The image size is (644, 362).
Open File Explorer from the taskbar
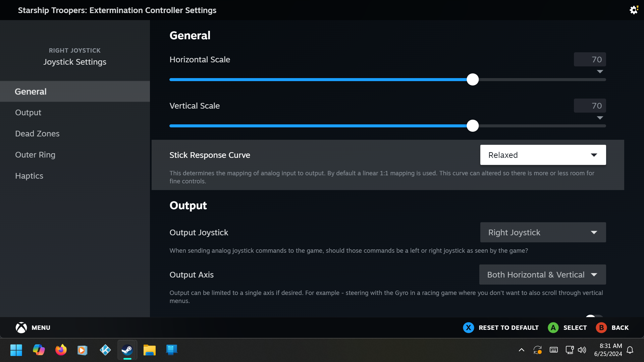149,350
